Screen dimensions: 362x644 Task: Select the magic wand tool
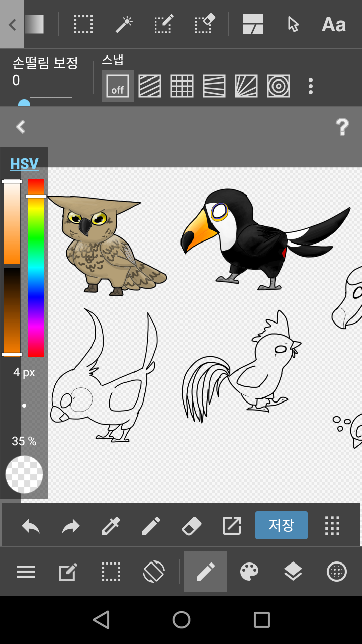[x=123, y=24]
